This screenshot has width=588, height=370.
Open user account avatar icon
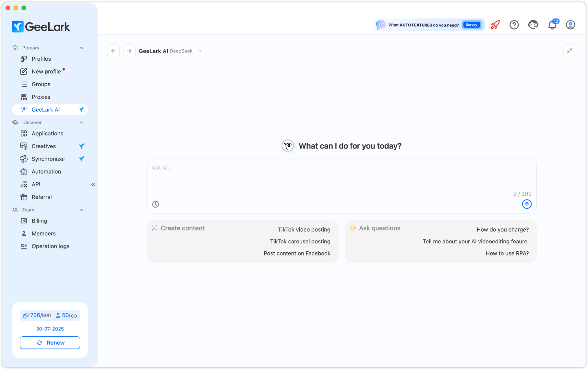pyautogui.click(x=570, y=25)
